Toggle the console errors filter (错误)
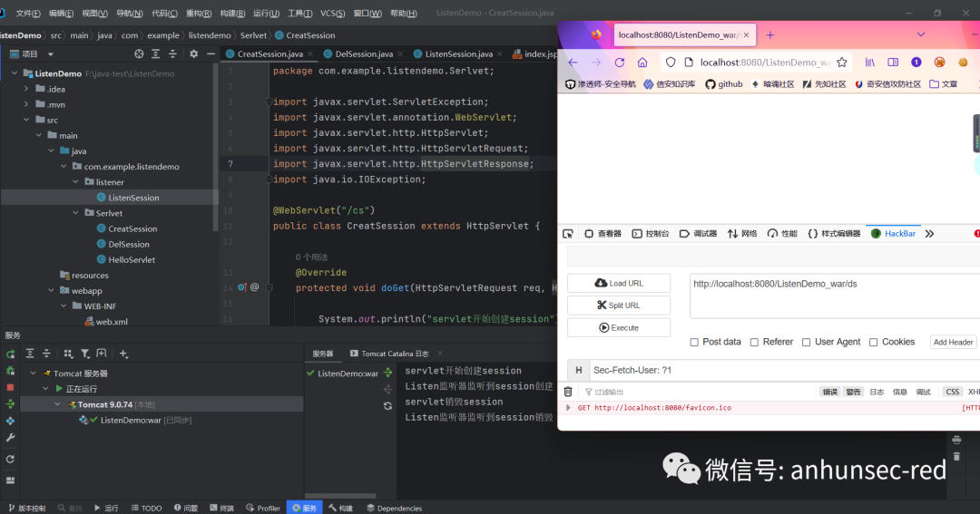Image resolution: width=980 pixels, height=514 pixels. [830, 392]
